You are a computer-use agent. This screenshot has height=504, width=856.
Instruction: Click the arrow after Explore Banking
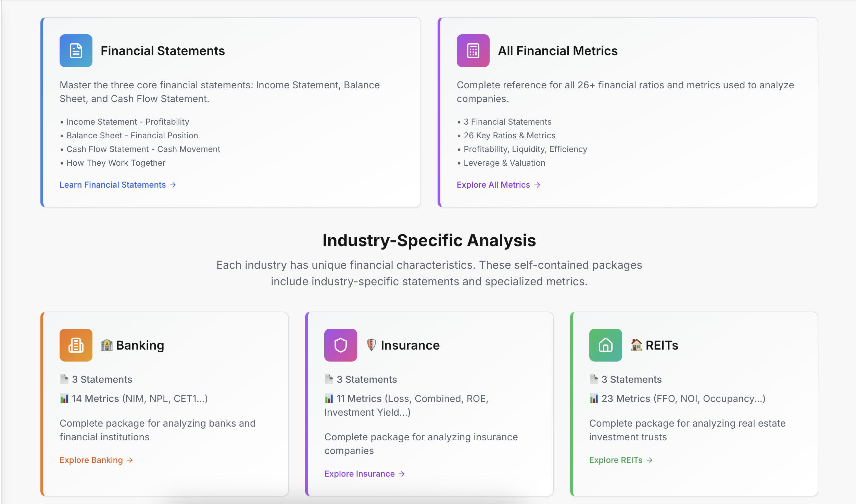[x=130, y=460]
